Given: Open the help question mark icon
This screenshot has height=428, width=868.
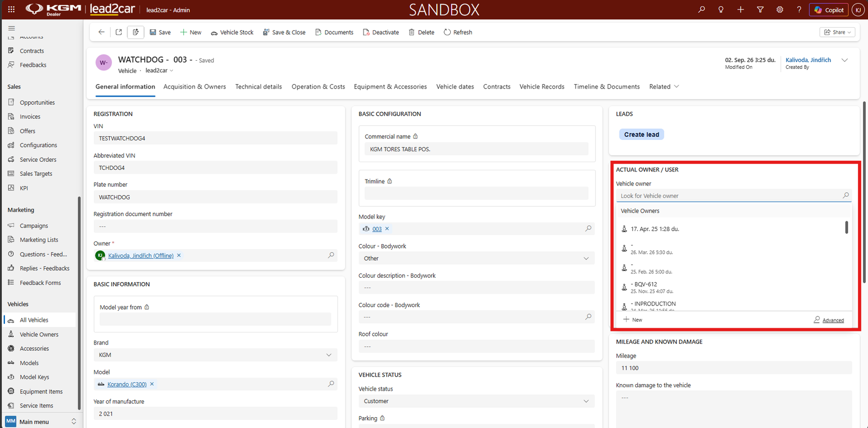Looking at the screenshot, I should [x=799, y=10].
